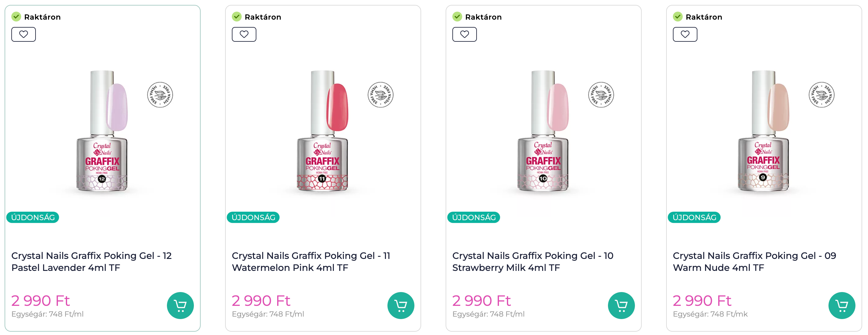Click HEMA Free badge on Pastel Lavender
Screen dimensions: 868x335
(x=160, y=95)
